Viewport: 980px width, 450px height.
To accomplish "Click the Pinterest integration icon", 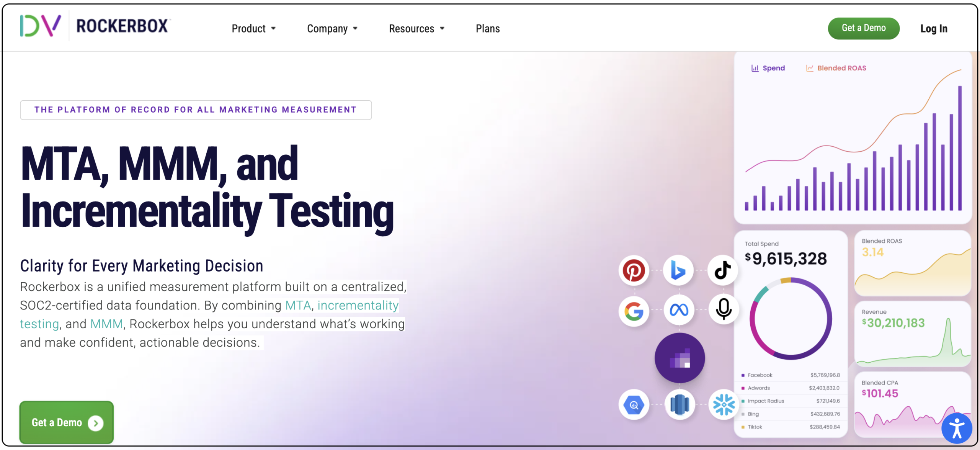I will tap(634, 270).
